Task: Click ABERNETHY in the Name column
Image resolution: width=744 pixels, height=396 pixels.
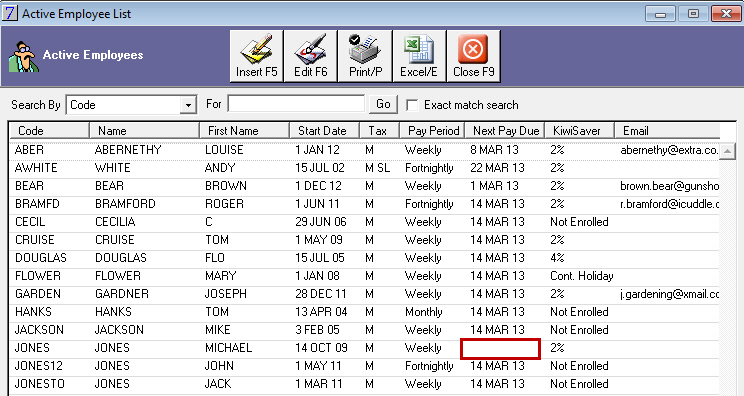Action: pyautogui.click(x=128, y=150)
